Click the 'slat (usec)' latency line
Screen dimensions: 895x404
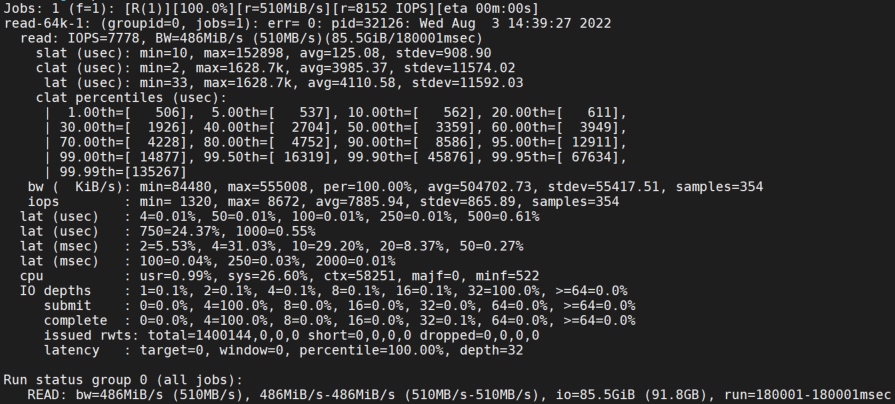tap(264, 54)
